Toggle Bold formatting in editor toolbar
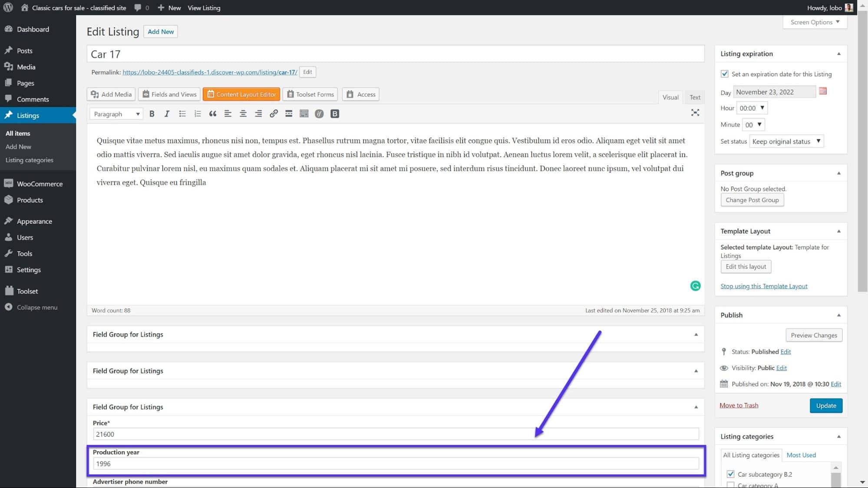This screenshot has width=868, height=488. (152, 114)
